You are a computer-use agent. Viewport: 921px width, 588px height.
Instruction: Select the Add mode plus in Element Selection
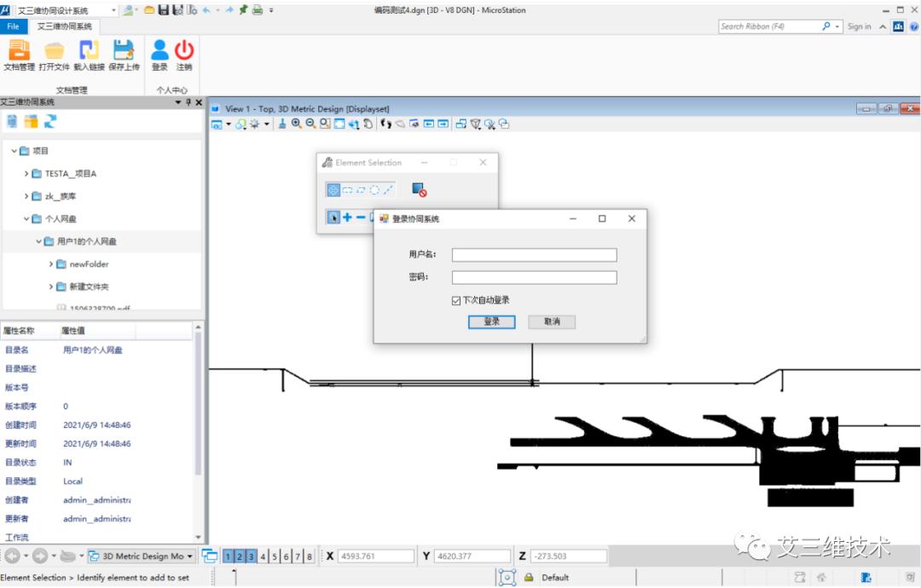coord(347,217)
